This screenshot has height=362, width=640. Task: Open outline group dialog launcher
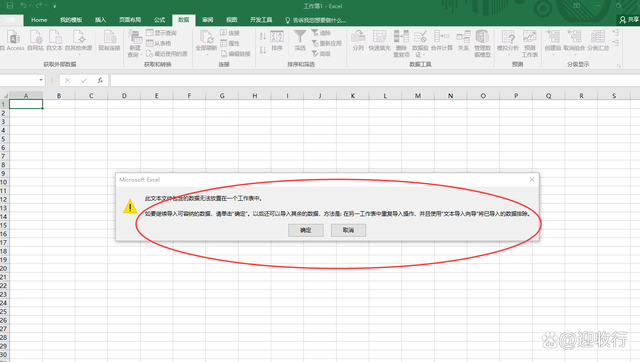click(x=619, y=65)
